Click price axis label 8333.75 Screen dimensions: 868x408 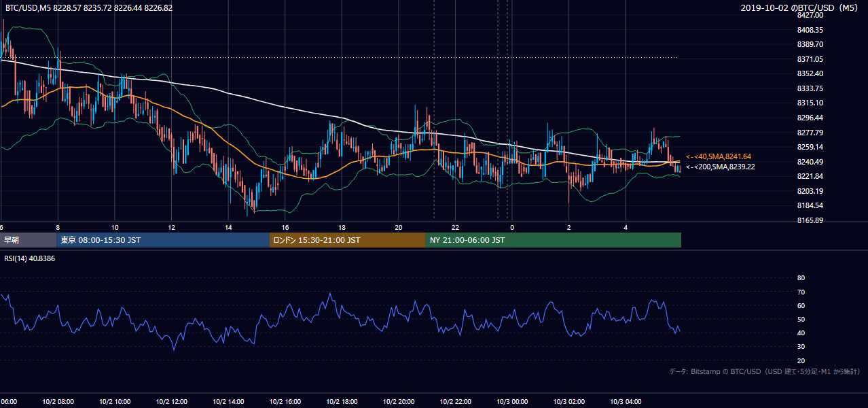(x=810, y=88)
